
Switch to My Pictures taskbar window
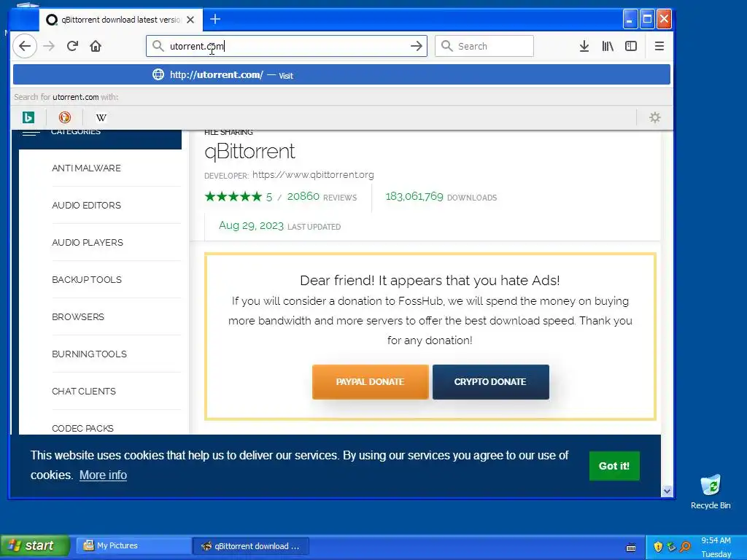tap(133, 545)
